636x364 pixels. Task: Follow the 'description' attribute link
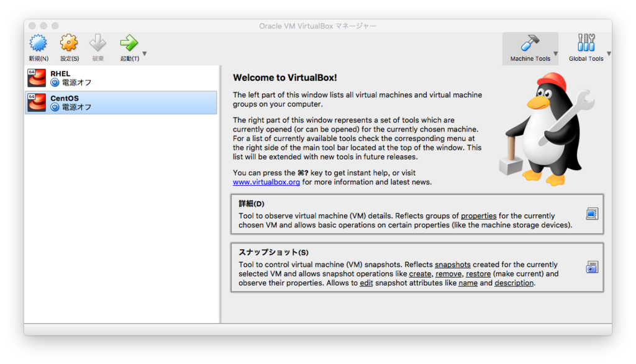514,283
